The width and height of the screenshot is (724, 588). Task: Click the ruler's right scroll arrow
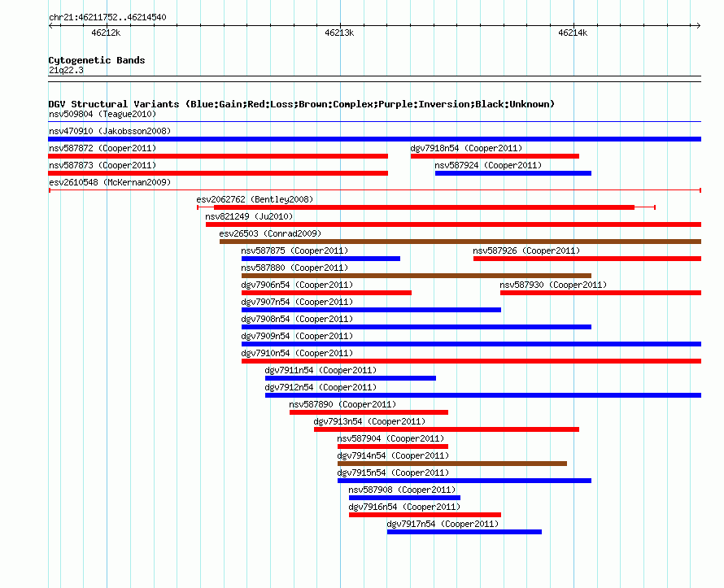[699, 25]
